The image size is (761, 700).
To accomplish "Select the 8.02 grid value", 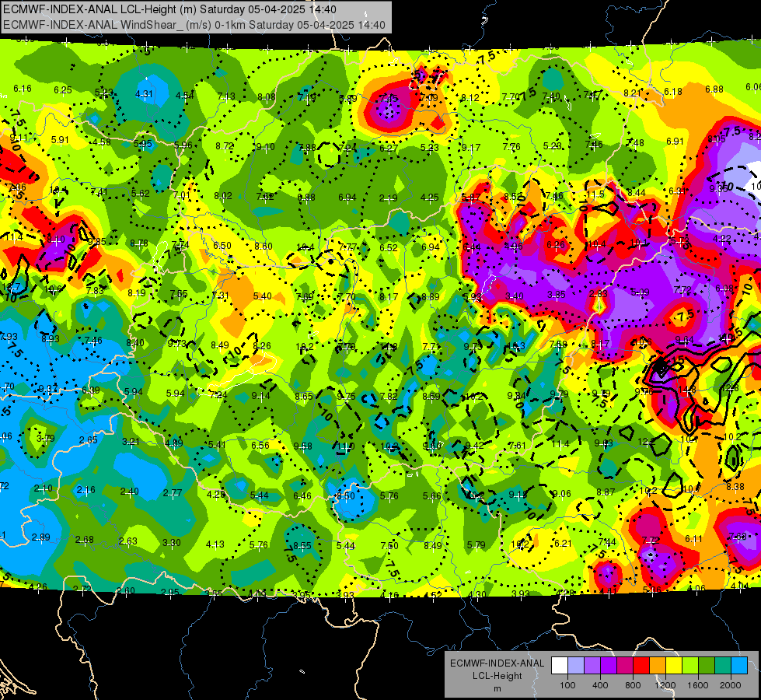I will point(223,196).
